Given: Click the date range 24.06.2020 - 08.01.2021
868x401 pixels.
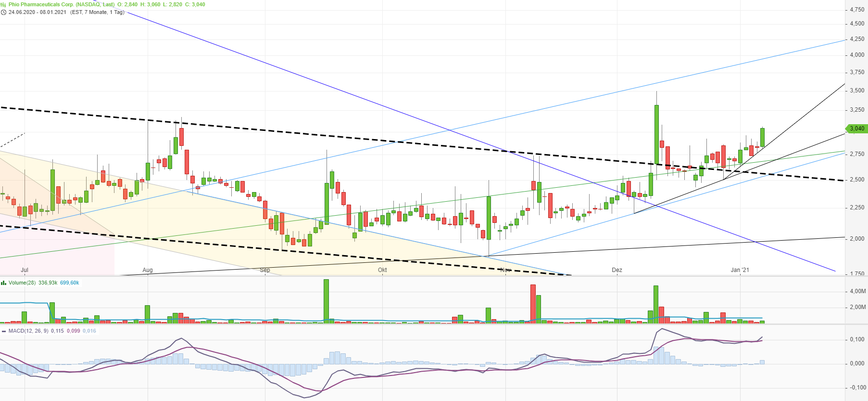Looking at the screenshot, I should 38,12.
